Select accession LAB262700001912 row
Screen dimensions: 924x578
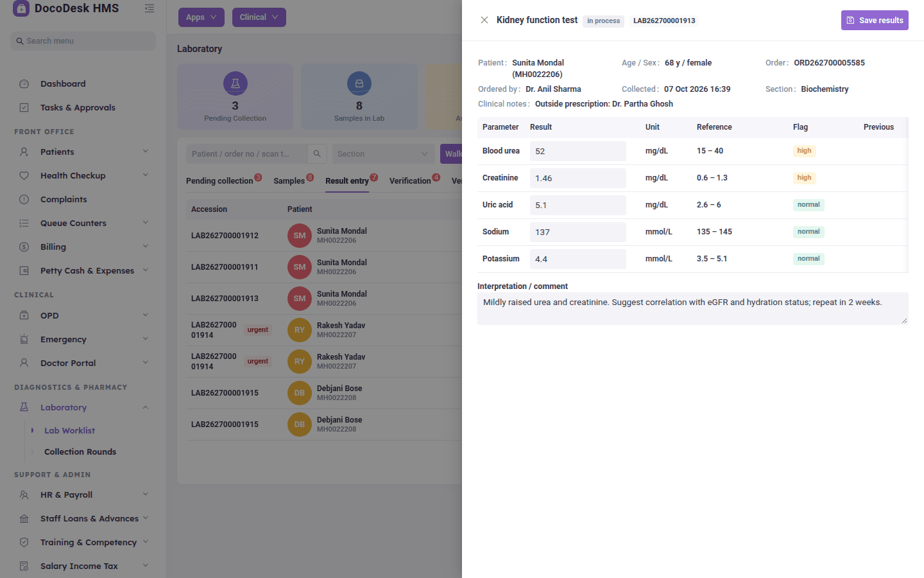click(x=324, y=236)
